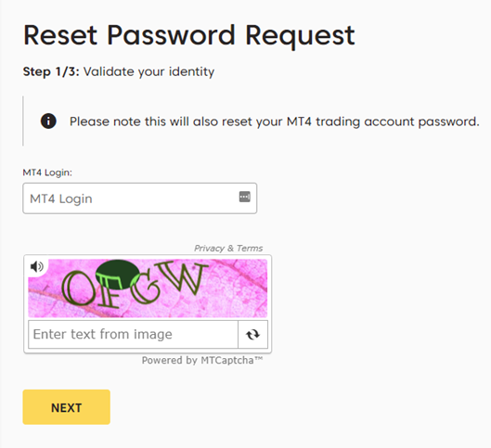Click the pink captcha image

pos(148,288)
